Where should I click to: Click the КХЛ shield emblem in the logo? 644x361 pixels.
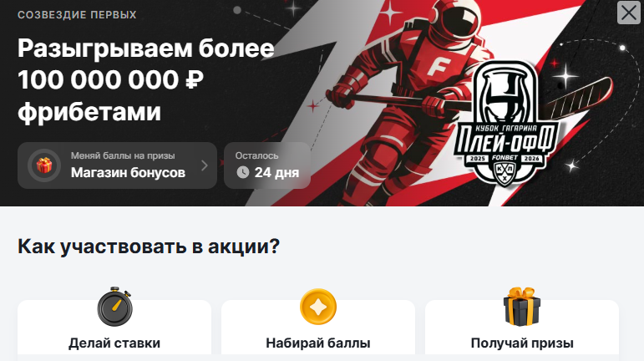pos(505,172)
